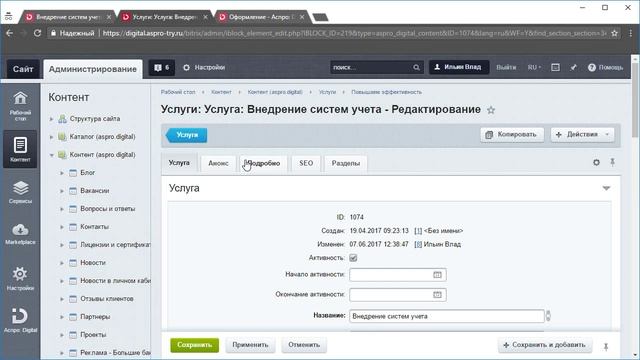640x360 pixels.
Task: Go back via blue Услуги button
Action: point(186,135)
